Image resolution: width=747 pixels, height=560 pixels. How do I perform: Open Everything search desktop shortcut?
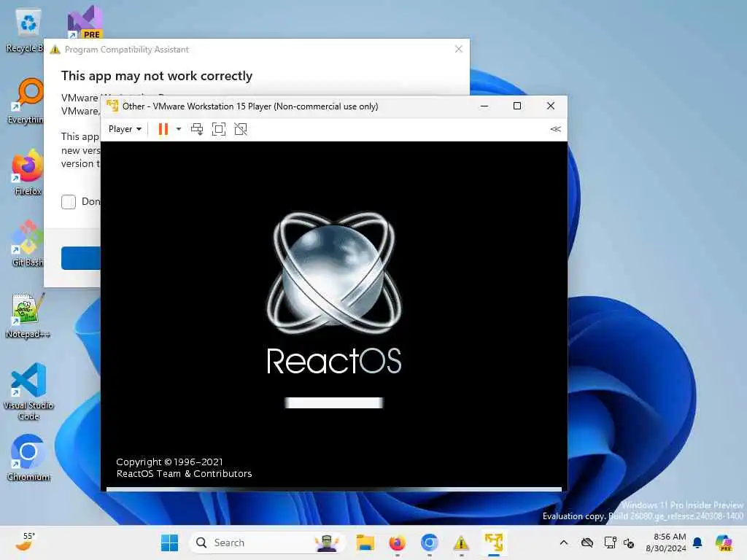pyautogui.click(x=27, y=101)
